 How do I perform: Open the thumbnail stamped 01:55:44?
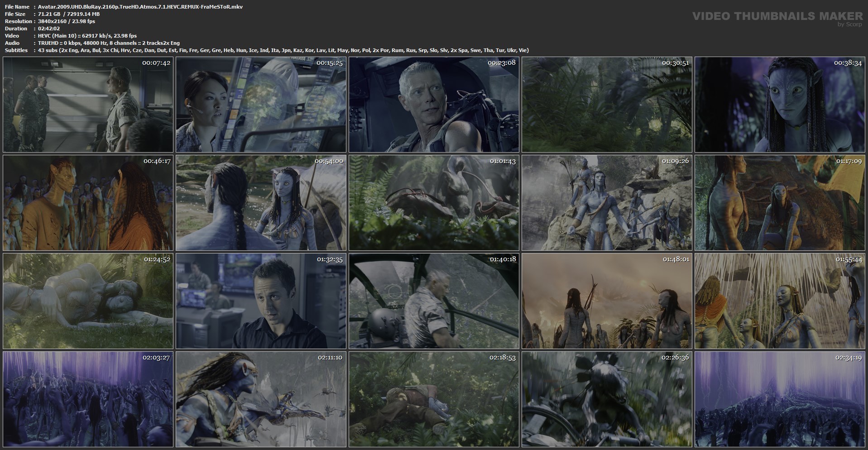click(780, 301)
